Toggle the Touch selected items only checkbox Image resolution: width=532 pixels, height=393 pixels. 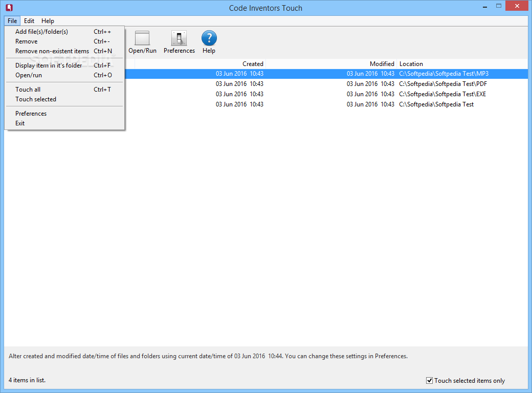click(429, 380)
